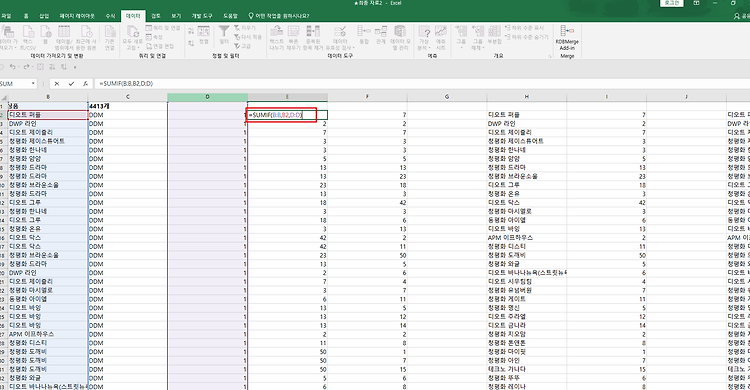
Task: Click the Subtotal (부분합) icon
Action: 495,32
